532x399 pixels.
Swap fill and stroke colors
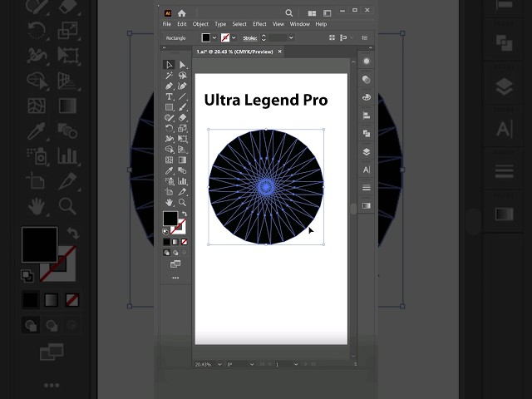(x=185, y=214)
